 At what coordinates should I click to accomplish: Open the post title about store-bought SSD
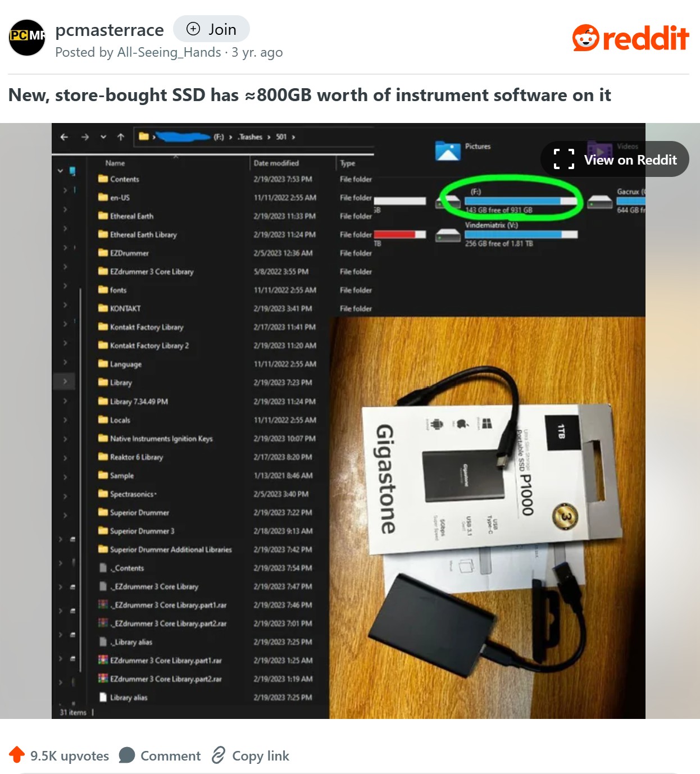310,95
